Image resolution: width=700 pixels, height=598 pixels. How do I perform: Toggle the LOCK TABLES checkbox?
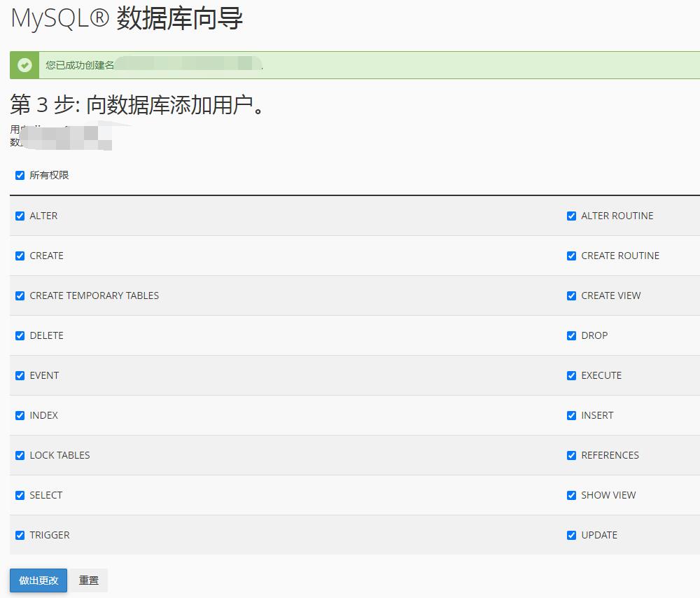pyautogui.click(x=20, y=455)
